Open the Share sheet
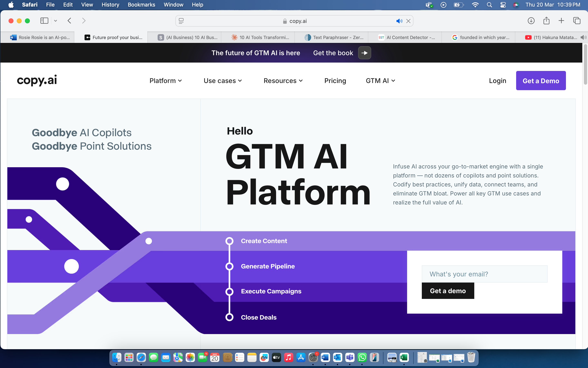 click(x=546, y=21)
